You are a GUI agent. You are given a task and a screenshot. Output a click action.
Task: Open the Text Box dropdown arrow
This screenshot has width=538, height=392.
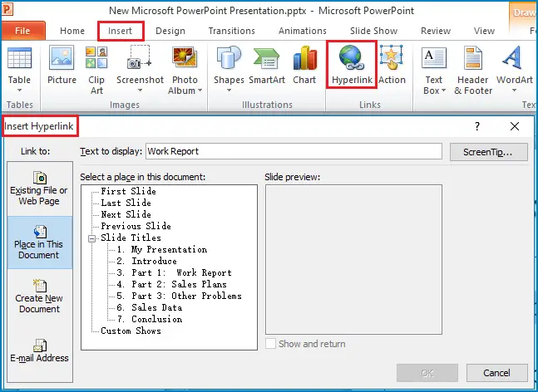point(444,91)
